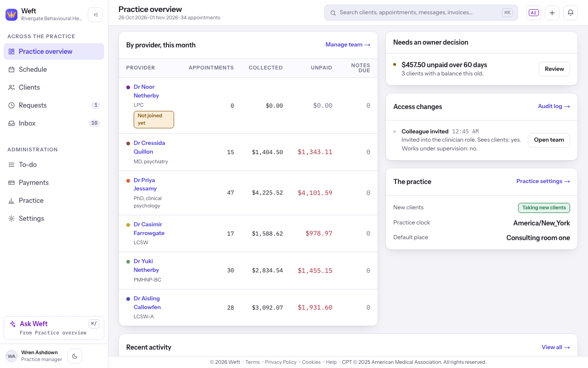Open Help footer link

coord(331,362)
